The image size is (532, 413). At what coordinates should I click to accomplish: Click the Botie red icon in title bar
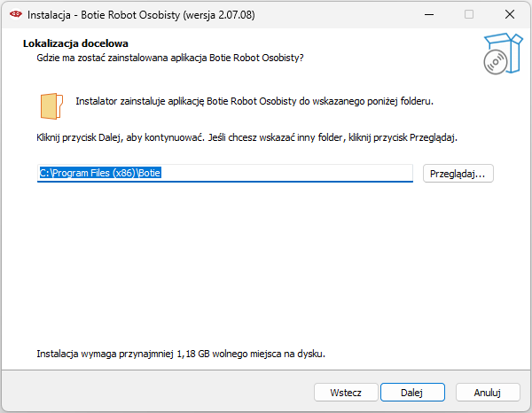point(16,14)
